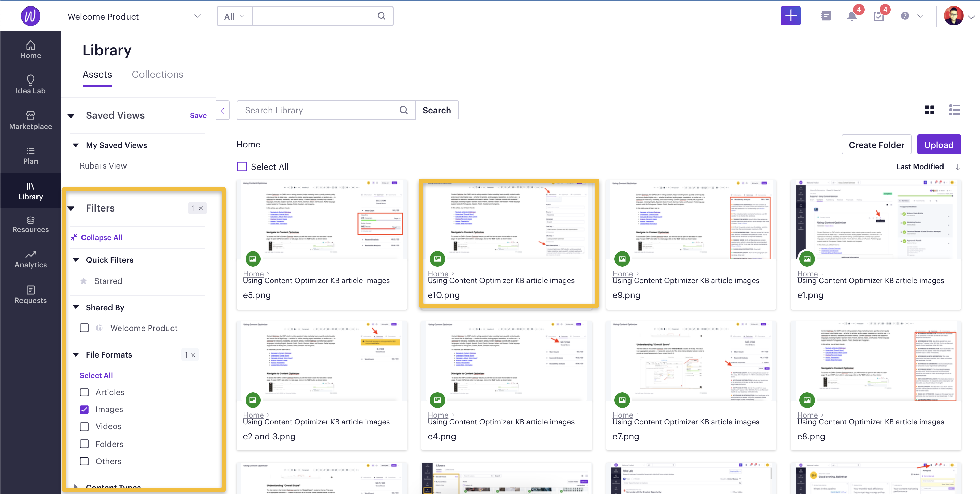Screen dimensions: 980x494
Task: Collapse Quick Filters
Action: click(76, 260)
